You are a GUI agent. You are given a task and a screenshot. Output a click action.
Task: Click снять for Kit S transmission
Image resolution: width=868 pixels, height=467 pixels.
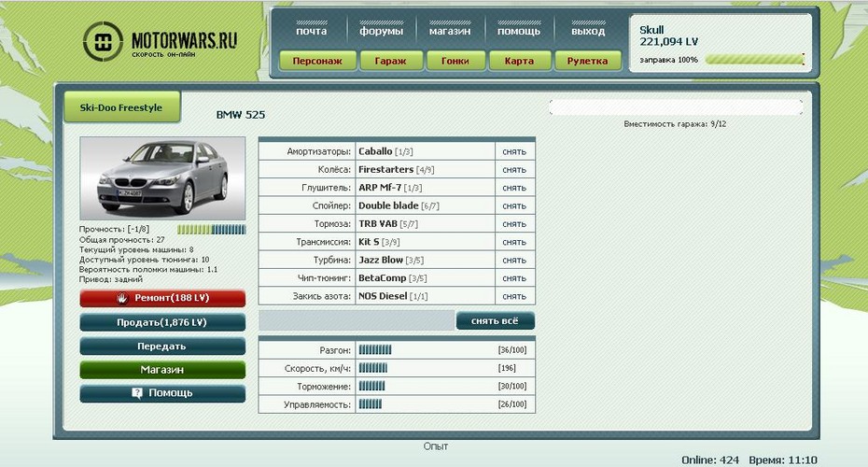514,242
